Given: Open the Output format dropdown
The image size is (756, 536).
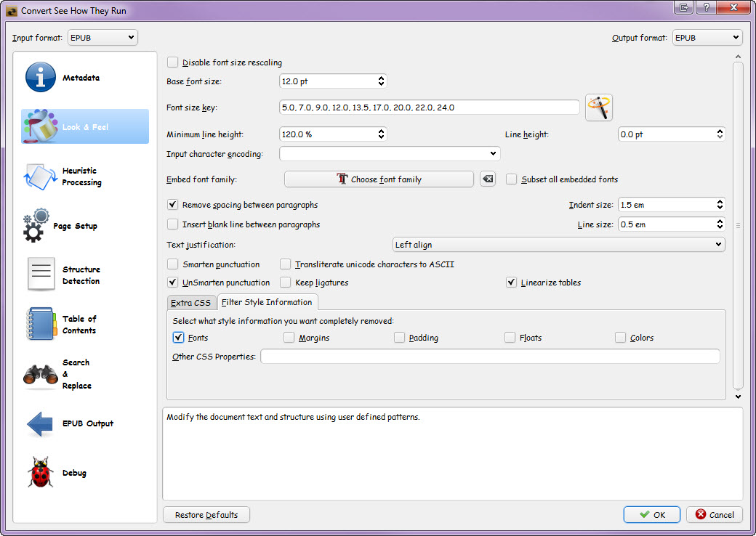Looking at the screenshot, I should click(x=707, y=38).
